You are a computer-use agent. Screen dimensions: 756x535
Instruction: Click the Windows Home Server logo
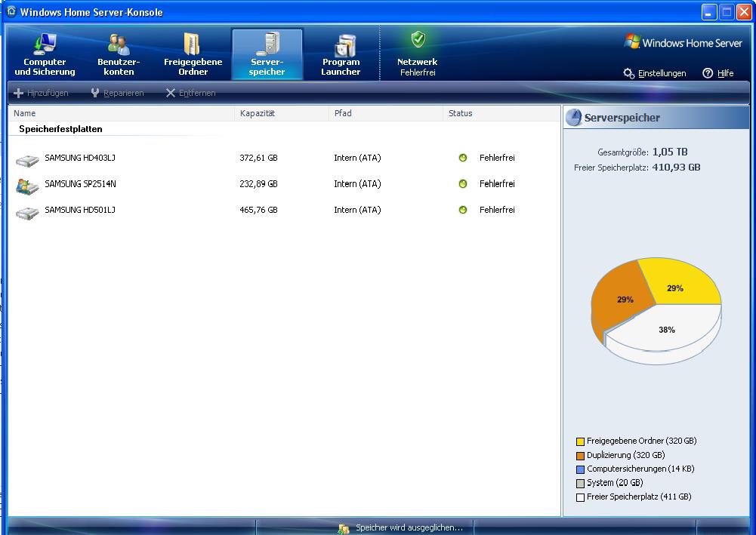click(683, 42)
